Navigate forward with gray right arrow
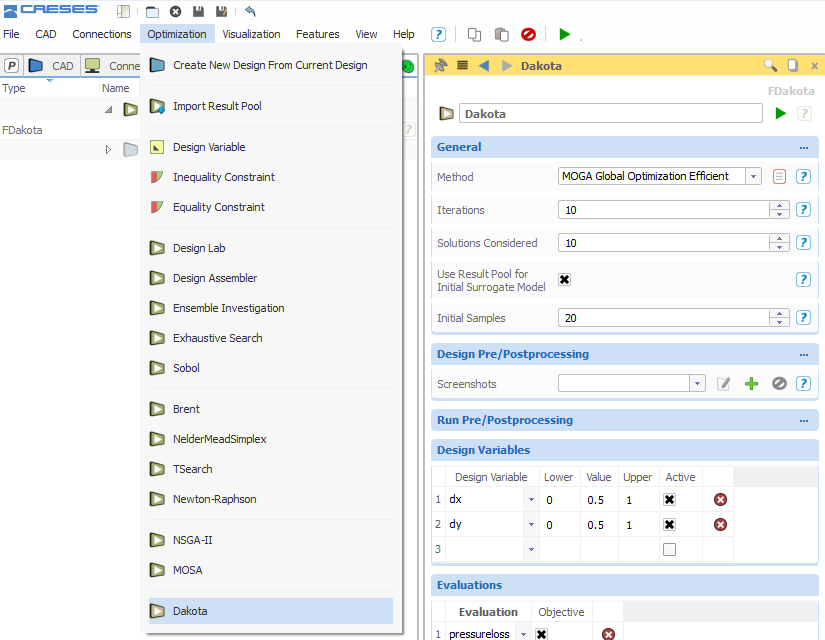The image size is (825, 640). click(507, 66)
